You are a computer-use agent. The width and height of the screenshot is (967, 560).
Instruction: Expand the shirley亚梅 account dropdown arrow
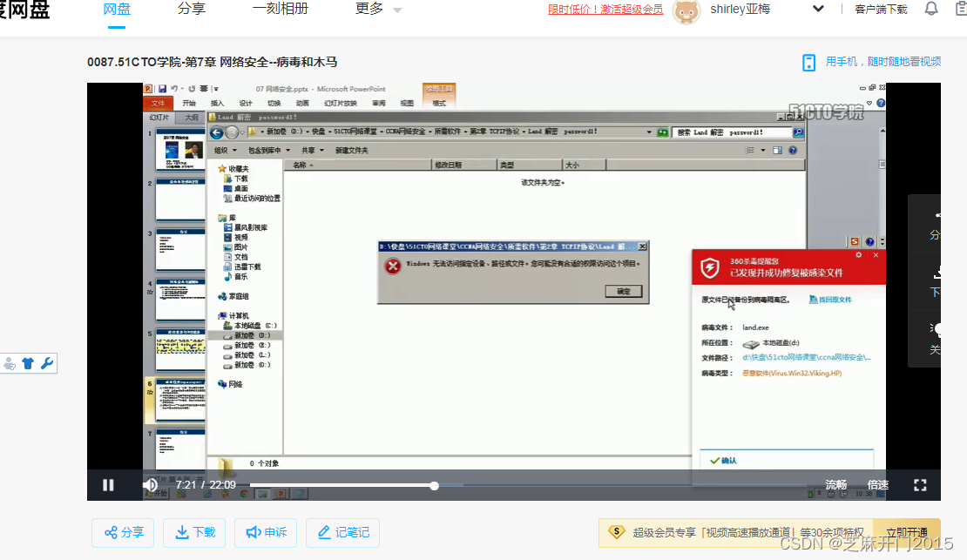(x=818, y=10)
